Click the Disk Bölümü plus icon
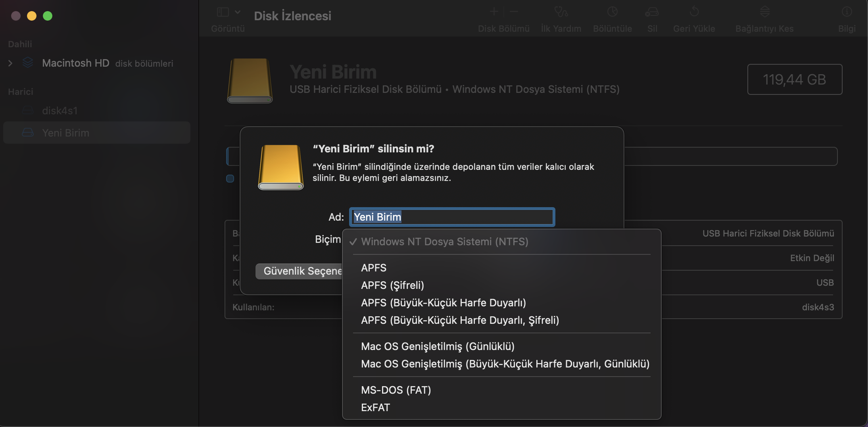 tap(494, 12)
